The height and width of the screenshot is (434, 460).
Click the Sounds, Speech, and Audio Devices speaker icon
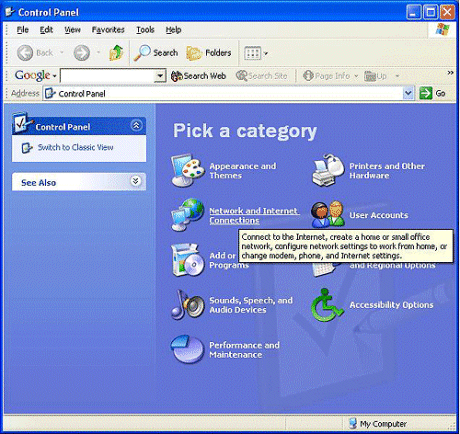187,305
